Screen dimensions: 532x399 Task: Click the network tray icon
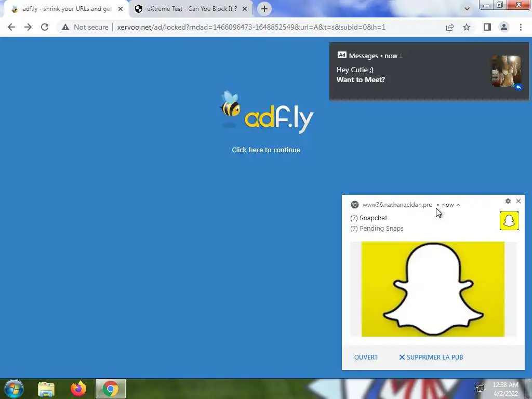[x=480, y=389]
